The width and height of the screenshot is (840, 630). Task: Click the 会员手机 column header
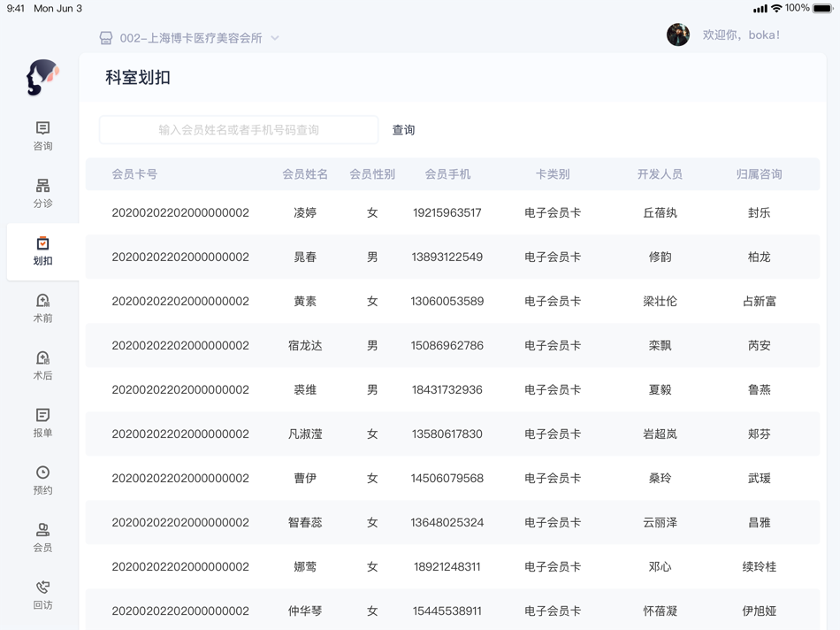click(x=447, y=173)
